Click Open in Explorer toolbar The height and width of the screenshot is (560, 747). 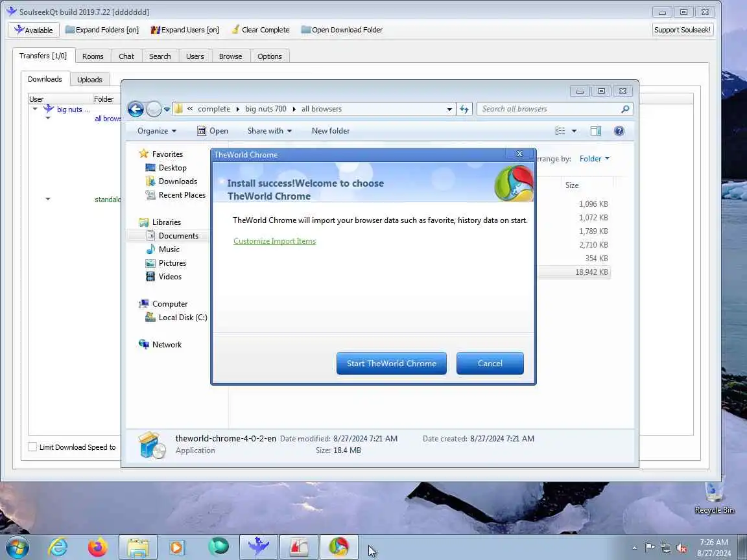click(x=213, y=131)
